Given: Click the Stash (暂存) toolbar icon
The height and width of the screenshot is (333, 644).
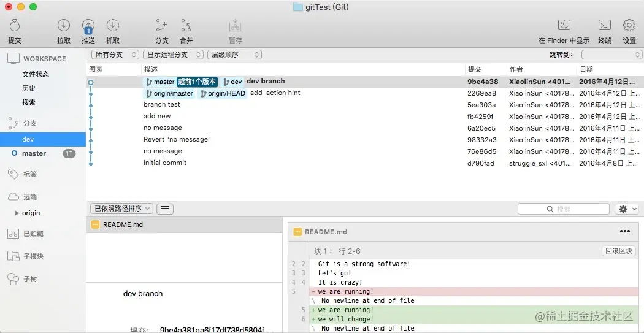Looking at the screenshot, I should point(236,26).
